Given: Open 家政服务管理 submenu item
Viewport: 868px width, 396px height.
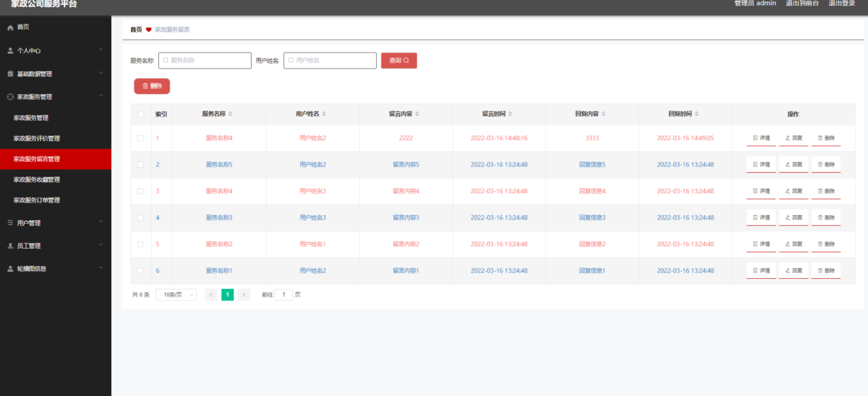Looking at the screenshot, I should (56, 118).
